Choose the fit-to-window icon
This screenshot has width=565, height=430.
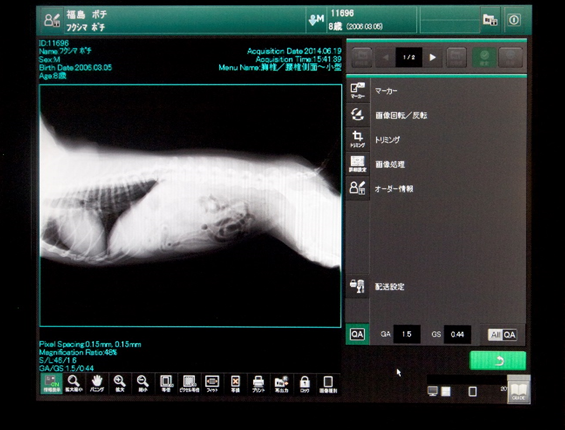pyautogui.click(x=212, y=384)
